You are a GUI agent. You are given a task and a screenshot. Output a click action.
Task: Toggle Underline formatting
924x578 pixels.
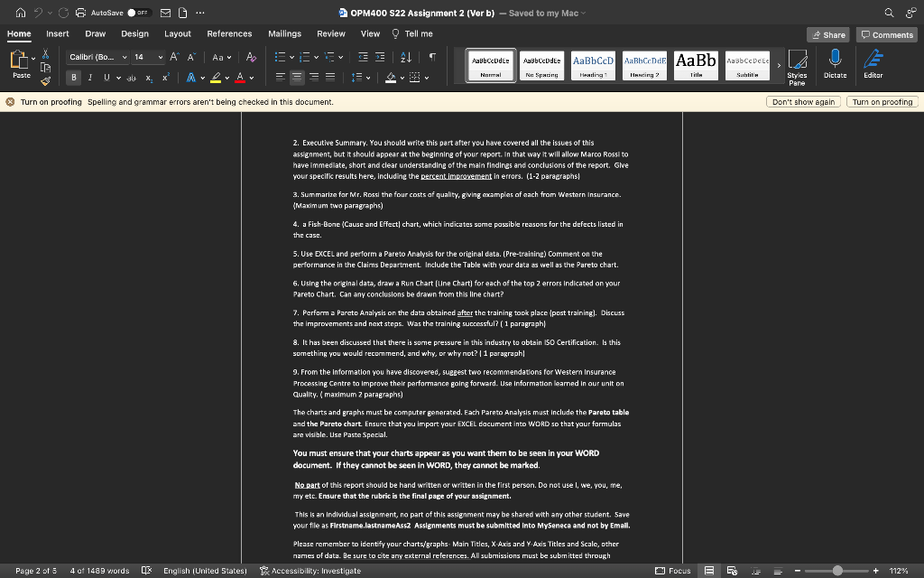(x=106, y=78)
